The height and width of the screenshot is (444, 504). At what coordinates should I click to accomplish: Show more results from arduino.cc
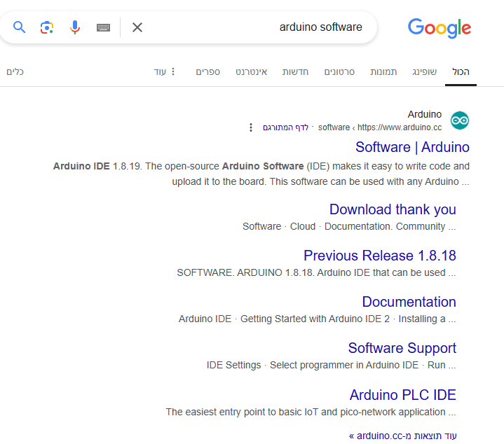[x=402, y=436]
